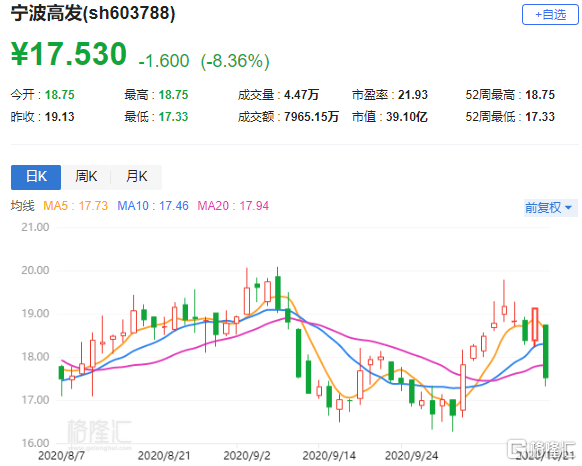Click 成交额 value 7965.15万
The height and width of the screenshot is (466, 582).
coord(311,117)
